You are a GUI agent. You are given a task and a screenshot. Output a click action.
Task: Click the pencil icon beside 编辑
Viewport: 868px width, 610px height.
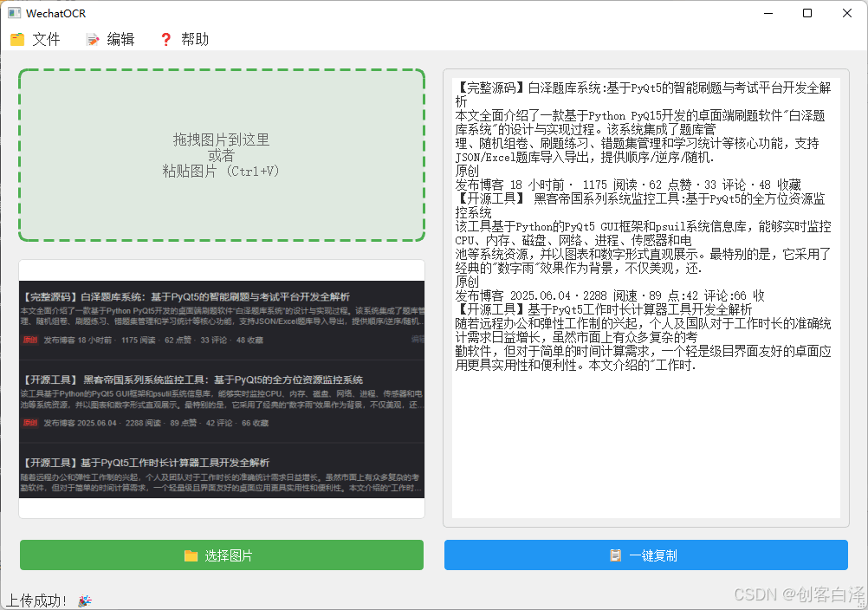click(93, 39)
